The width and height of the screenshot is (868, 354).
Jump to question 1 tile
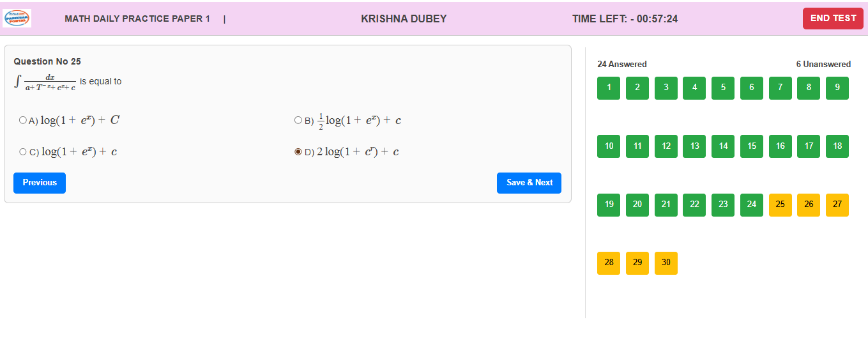[609, 88]
